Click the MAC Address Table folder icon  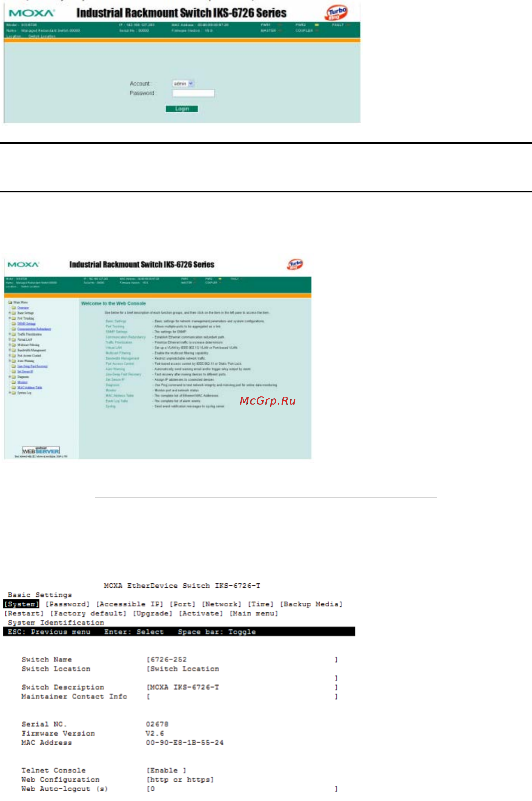click(x=14, y=387)
